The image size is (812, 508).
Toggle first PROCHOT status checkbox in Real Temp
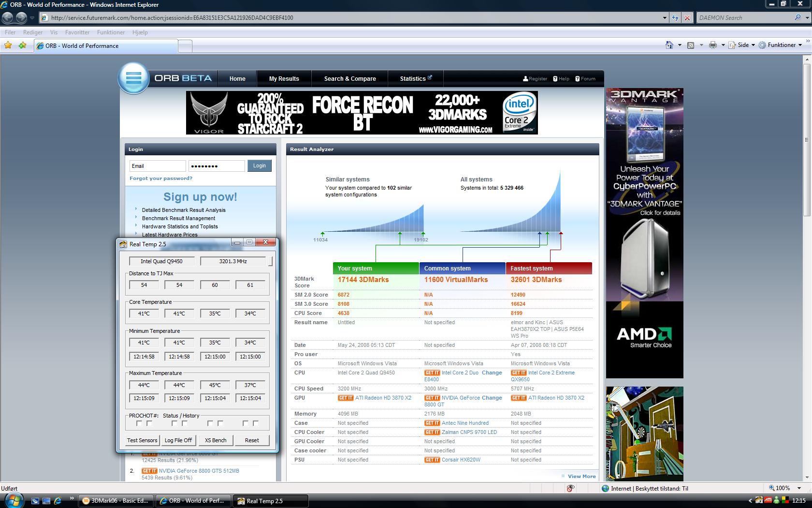click(139, 423)
